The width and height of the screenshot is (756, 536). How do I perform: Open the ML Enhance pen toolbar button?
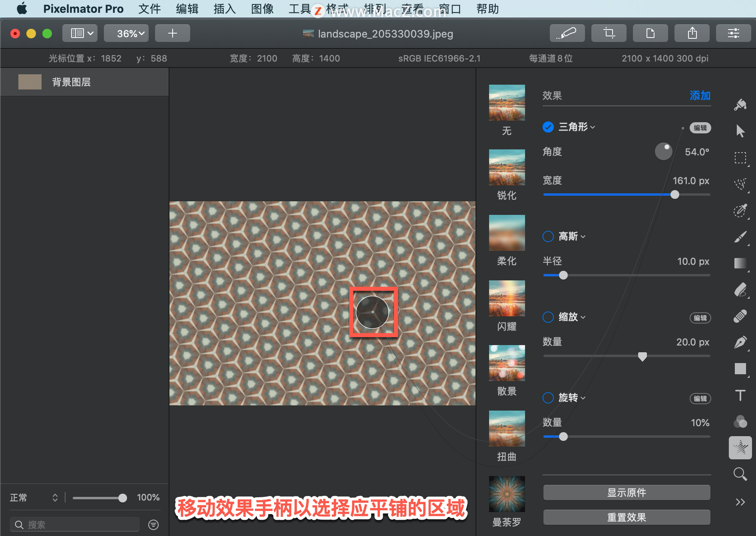click(x=567, y=33)
